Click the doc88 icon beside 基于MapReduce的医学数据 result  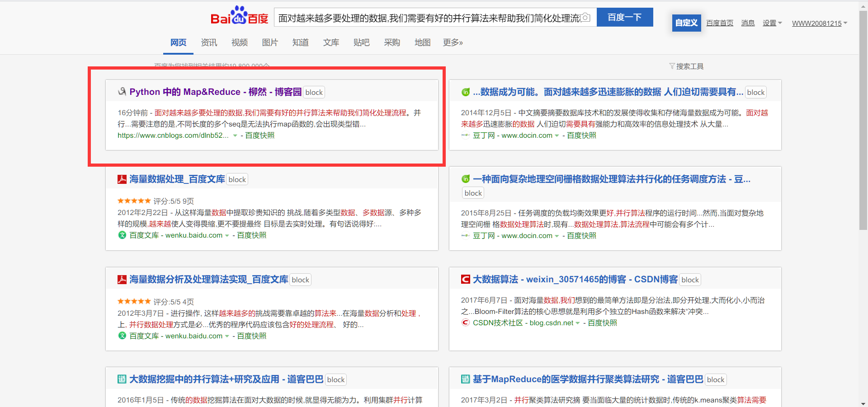[466, 379]
